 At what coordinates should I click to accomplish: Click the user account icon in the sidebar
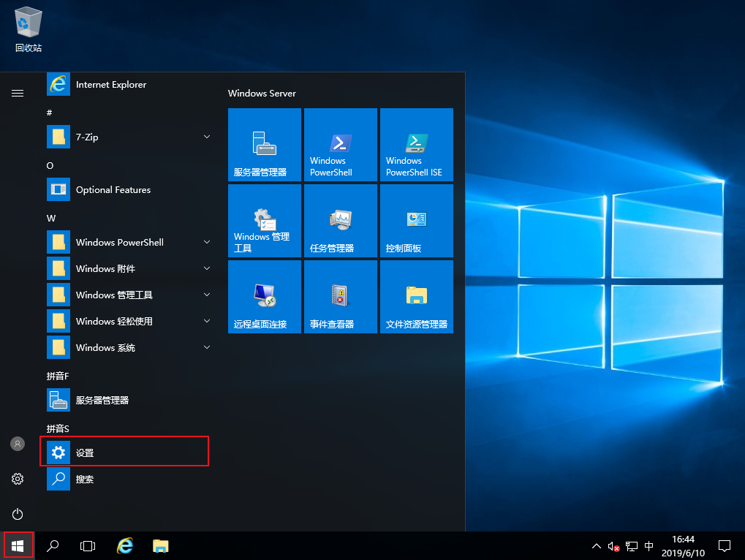tap(18, 444)
